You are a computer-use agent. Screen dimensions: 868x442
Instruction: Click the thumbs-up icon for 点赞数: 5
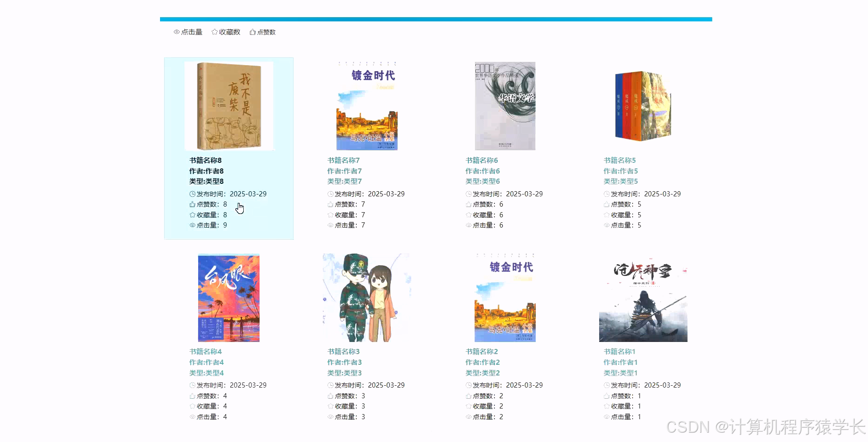pos(607,204)
